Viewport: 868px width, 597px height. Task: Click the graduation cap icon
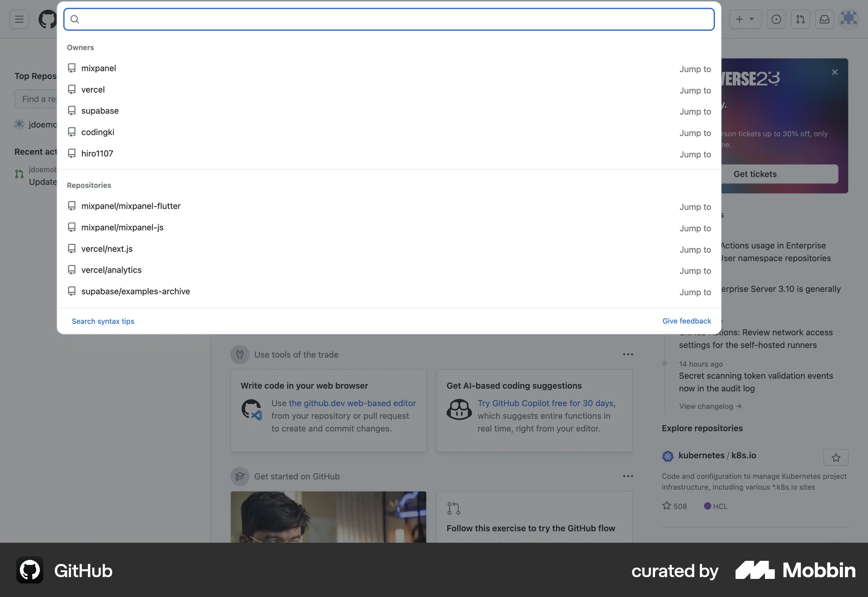click(x=240, y=476)
